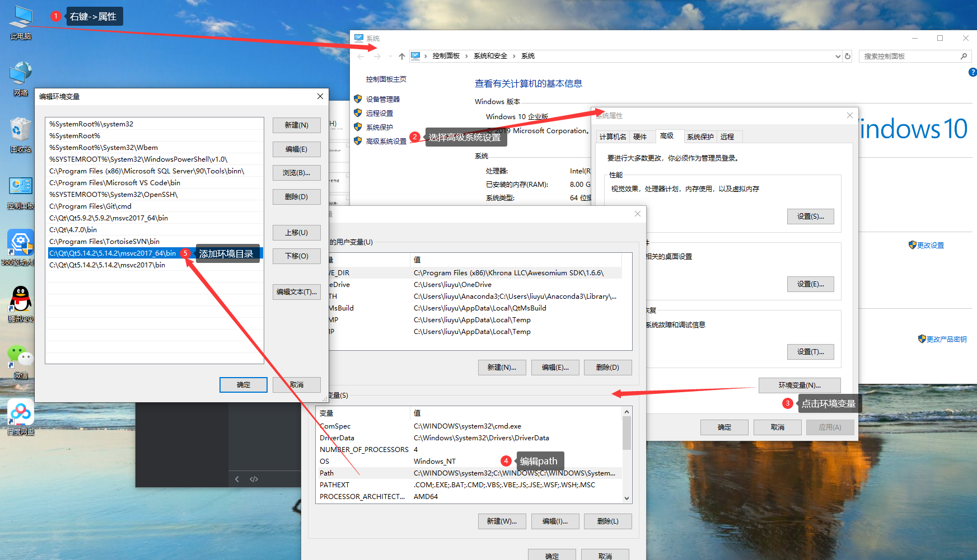Launch 360软件管家 from the desktop

coord(20,243)
